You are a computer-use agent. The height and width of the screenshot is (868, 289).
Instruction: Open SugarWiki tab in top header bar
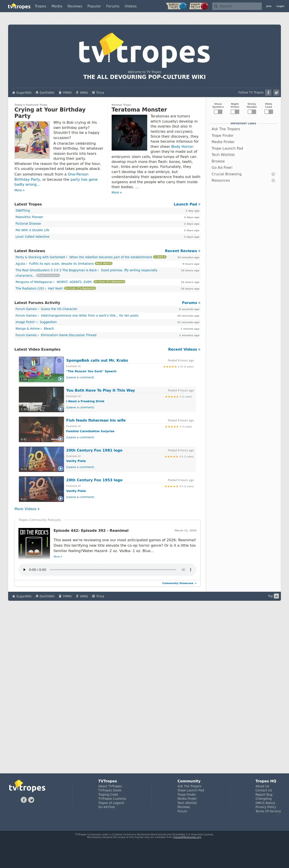[x=22, y=93]
